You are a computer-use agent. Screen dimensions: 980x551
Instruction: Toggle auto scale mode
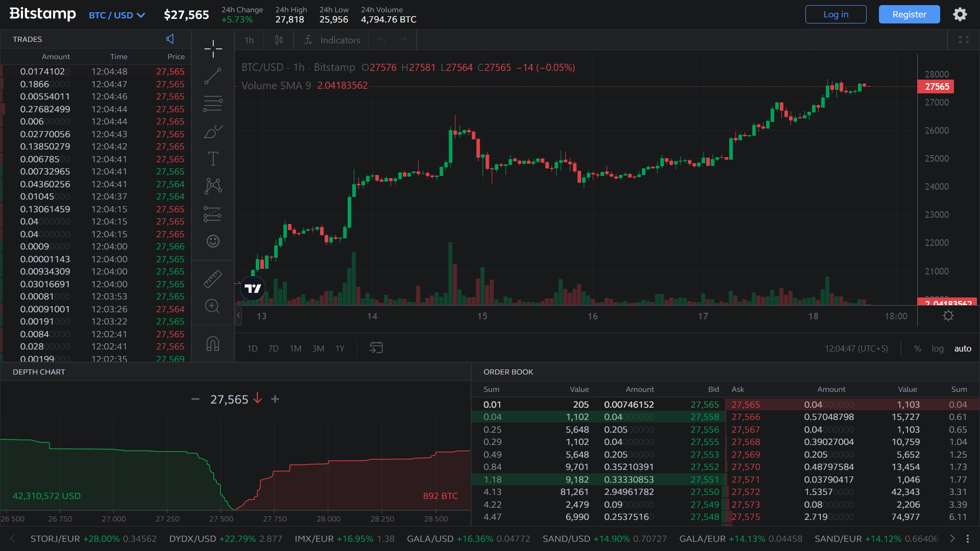(963, 348)
